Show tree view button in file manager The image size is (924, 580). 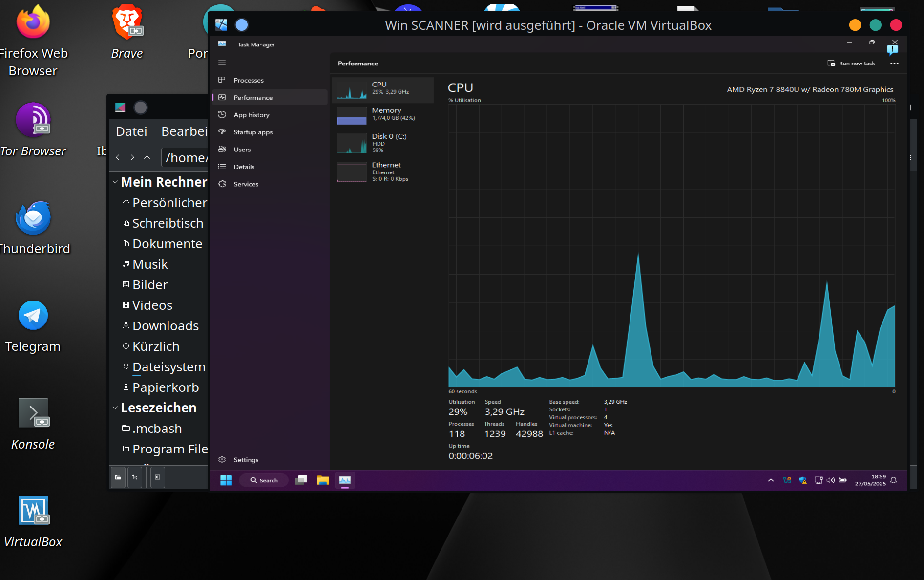[135, 477]
